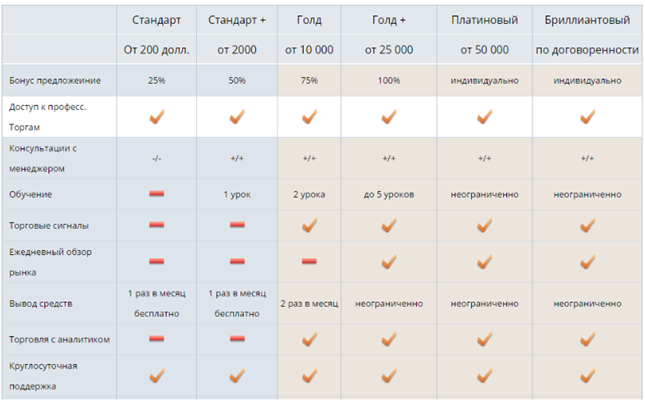This screenshot has height=401, width=645.
Task: Click the Стандарт checkmark for Доступ к професс. Торгам
Action: click(156, 117)
